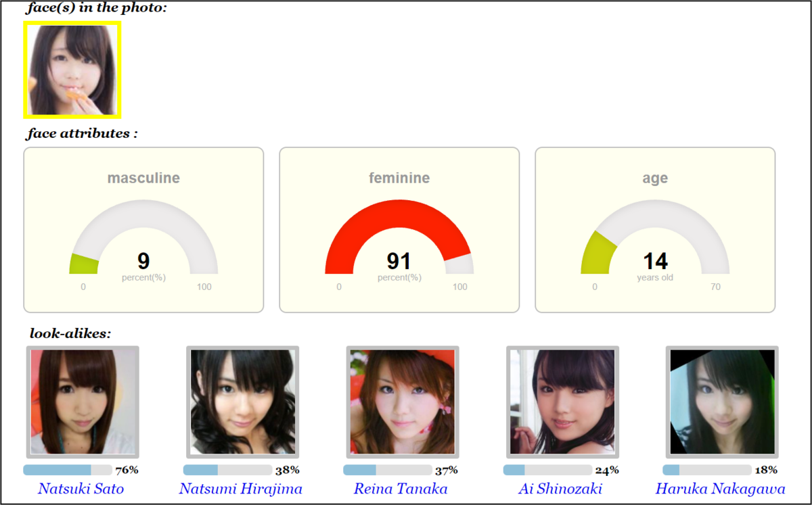Image resolution: width=812 pixels, height=505 pixels.
Task: Click the feminine gauge value 91
Action: [399, 261]
